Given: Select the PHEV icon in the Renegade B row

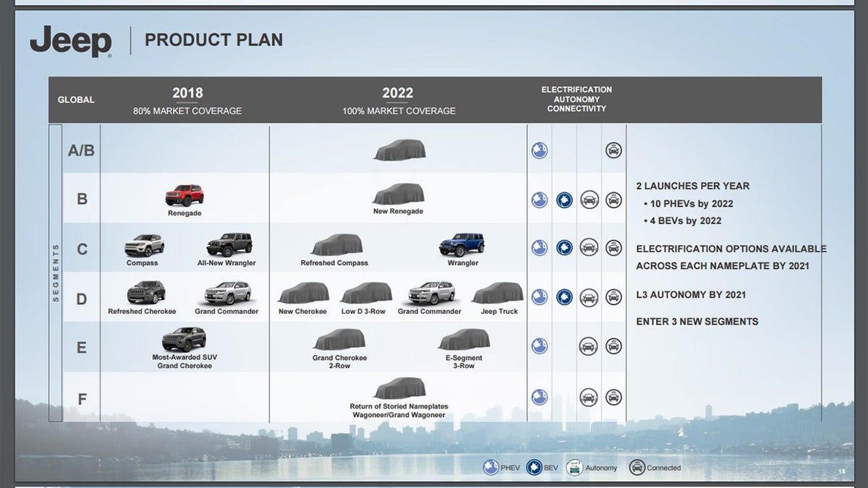Looking at the screenshot, I should [539, 200].
